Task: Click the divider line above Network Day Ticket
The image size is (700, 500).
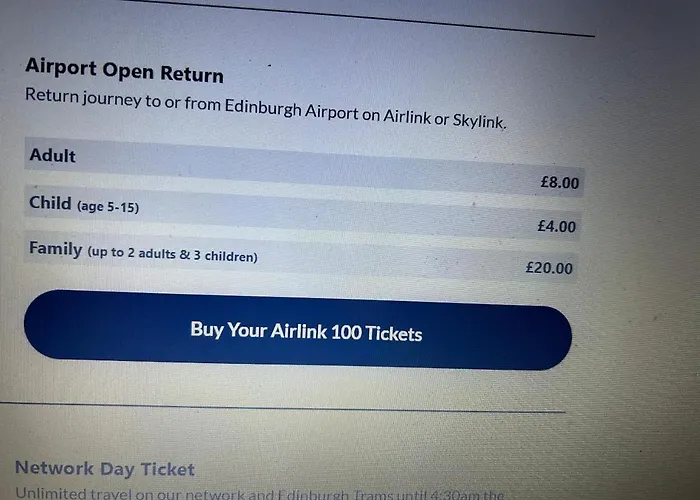Action: [x=280, y=407]
